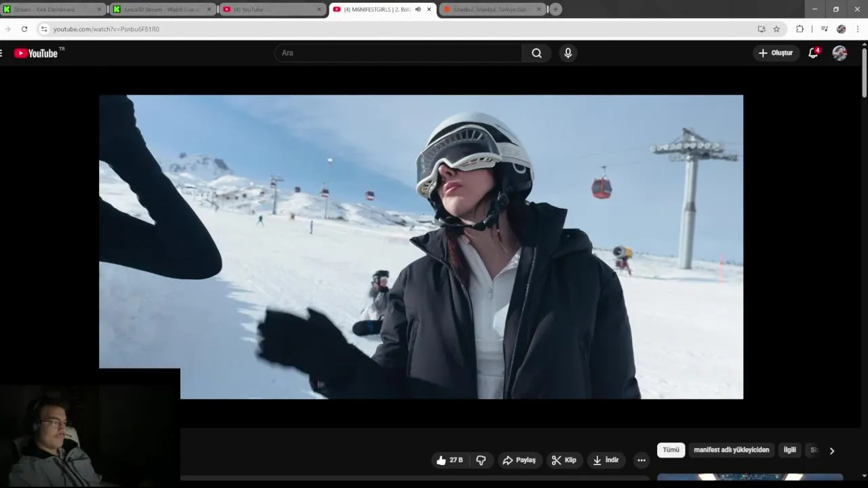Select the İlgili filter chip
This screenshot has width=868, height=488.
(790, 450)
